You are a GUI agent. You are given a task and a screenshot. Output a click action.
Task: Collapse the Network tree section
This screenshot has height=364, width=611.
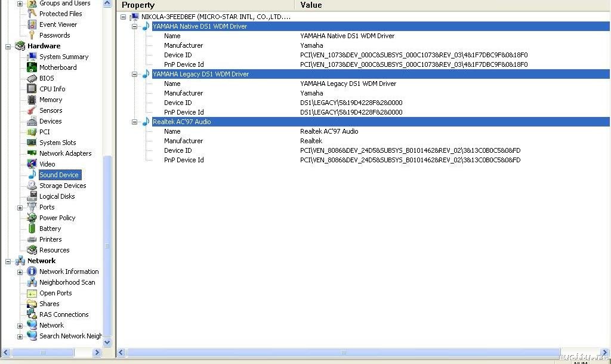[x=8, y=261]
